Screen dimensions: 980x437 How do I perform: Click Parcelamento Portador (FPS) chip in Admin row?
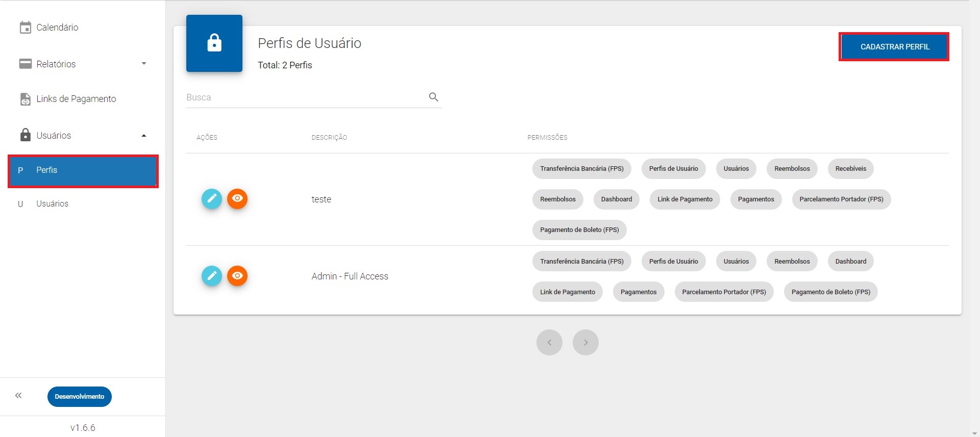pos(724,292)
